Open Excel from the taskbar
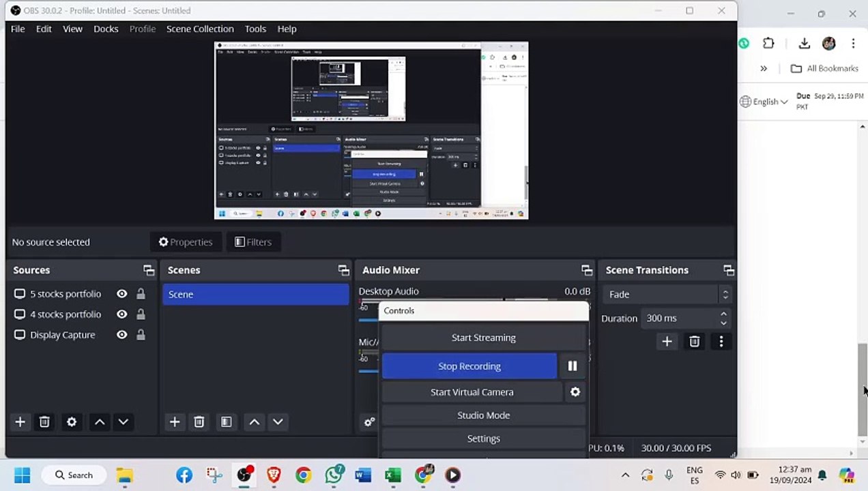This screenshot has width=868, height=491. 393,475
